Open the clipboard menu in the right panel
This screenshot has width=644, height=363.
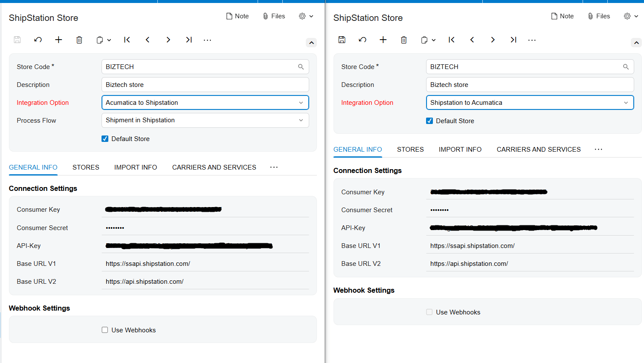pos(428,40)
